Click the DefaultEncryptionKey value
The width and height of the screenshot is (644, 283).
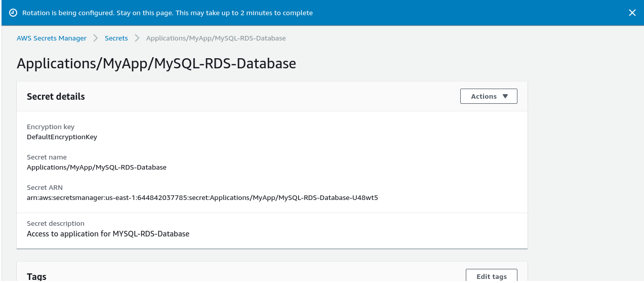click(62, 137)
